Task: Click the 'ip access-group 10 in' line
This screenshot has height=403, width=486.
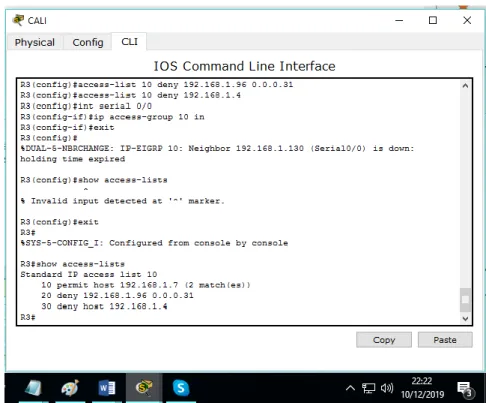Action: pos(112,117)
